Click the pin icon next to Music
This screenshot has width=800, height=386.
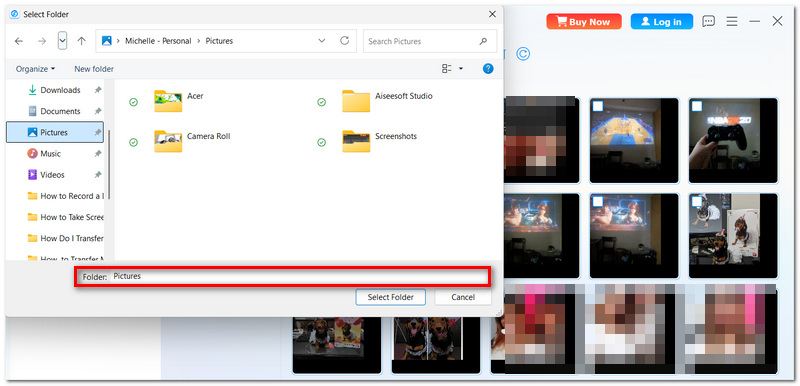point(97,153)
